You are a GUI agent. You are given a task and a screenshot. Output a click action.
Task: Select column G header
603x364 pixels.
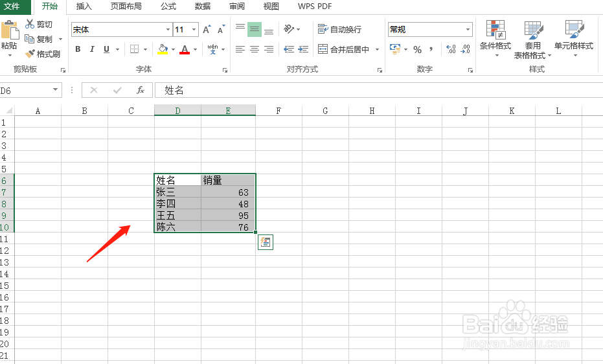click(x=325, y=111)
